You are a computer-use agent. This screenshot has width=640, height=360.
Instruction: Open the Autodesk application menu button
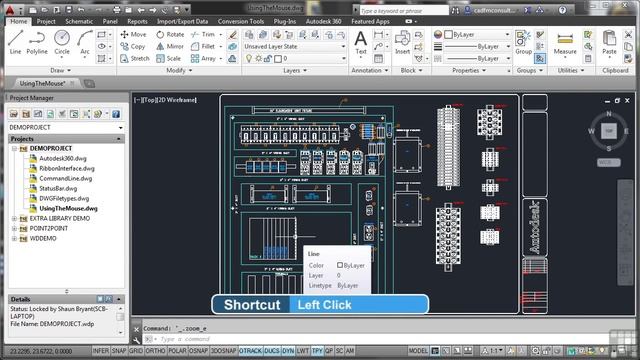click(10, 10)
